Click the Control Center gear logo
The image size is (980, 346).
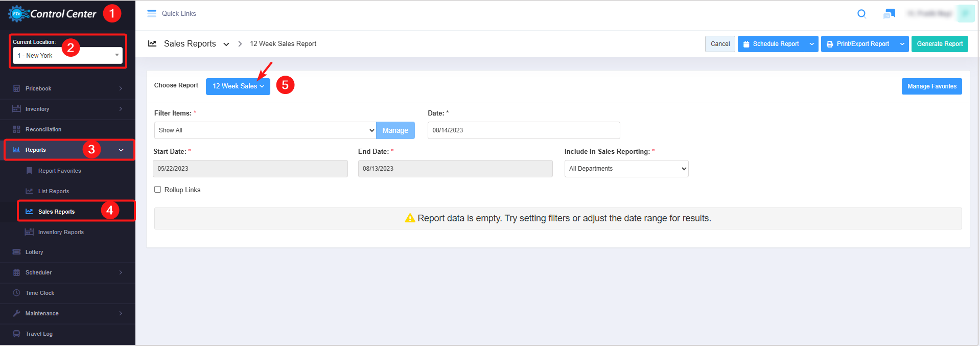point(17,14)
